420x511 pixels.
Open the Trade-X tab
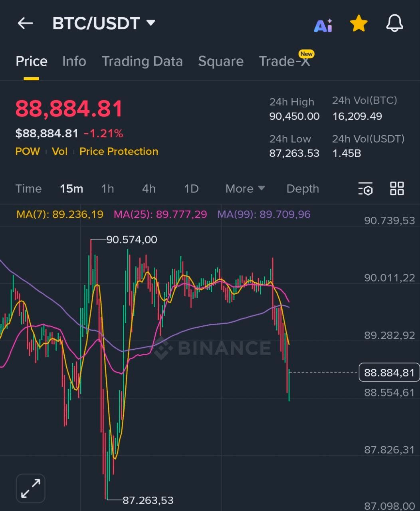(284, 61)
